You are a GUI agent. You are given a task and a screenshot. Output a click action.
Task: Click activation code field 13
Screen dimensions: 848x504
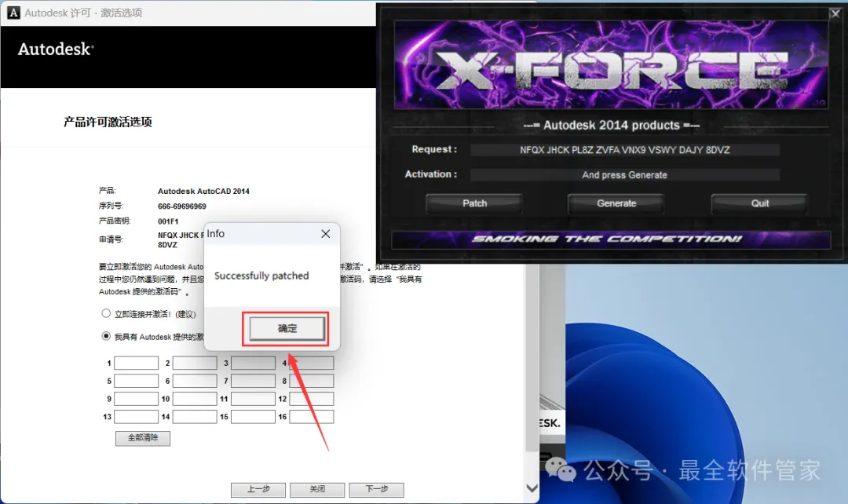point(137,416)
